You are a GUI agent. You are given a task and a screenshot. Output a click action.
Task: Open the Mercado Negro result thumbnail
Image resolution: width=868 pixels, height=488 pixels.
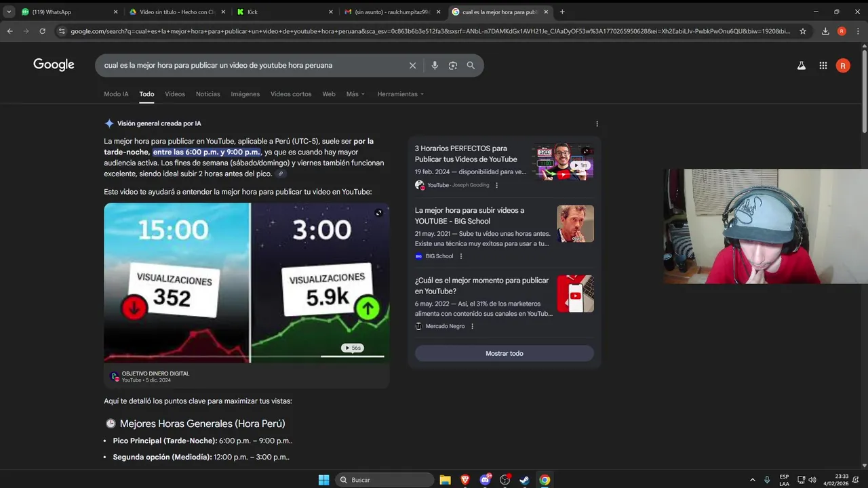[x=575, y=293]
